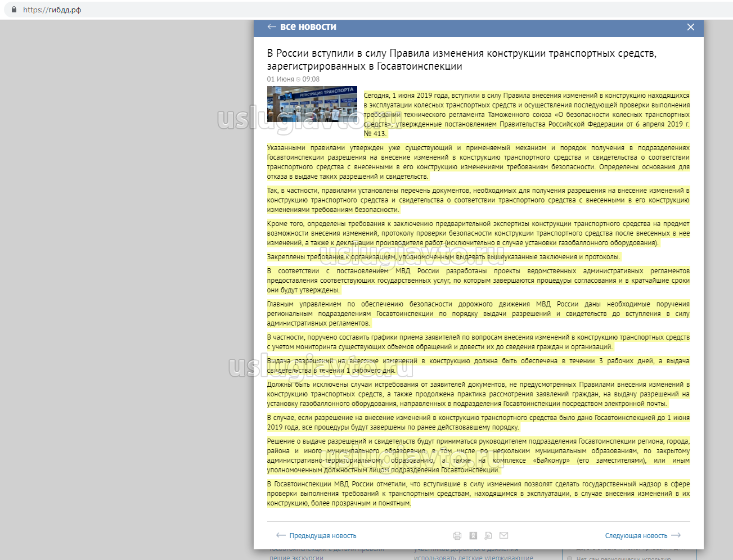Click the print icon below the article
The image size is (733, 560).
tap(457, 536)
